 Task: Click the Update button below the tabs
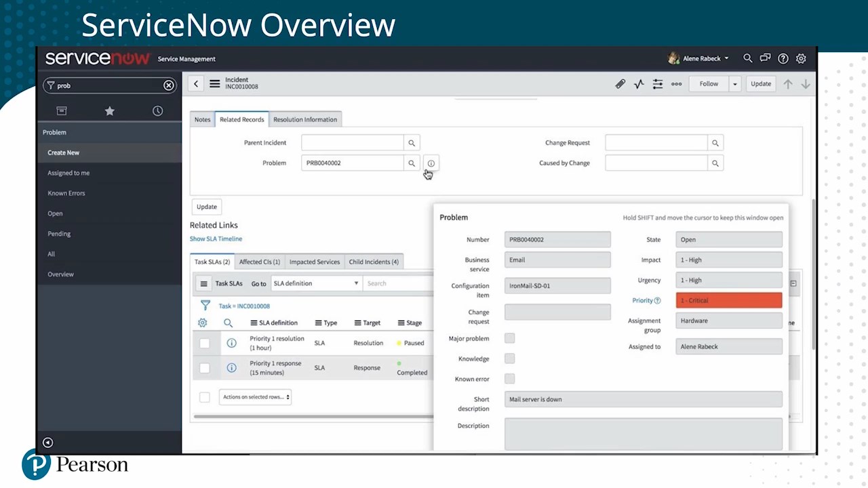point(207,207)
